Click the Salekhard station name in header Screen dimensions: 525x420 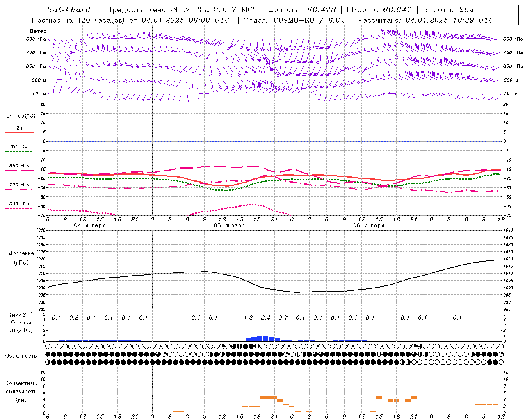[69, 10]
